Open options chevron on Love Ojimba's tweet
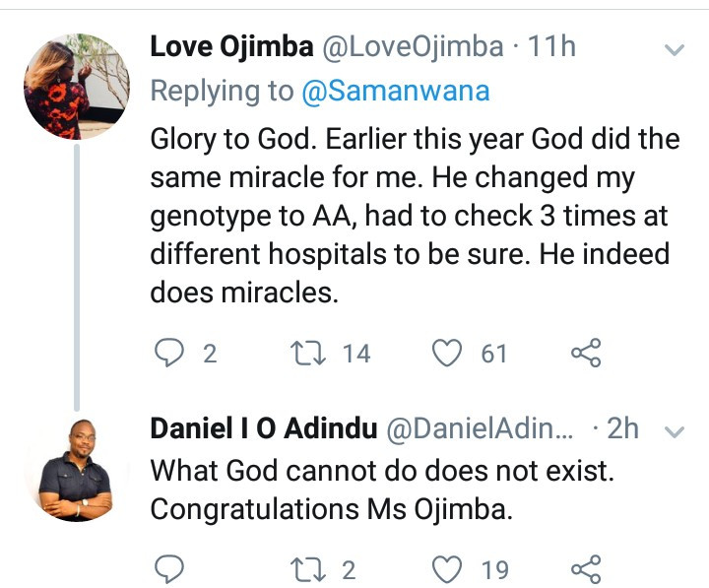The height and width of the screenshot is (588, 709). (675, 49)
